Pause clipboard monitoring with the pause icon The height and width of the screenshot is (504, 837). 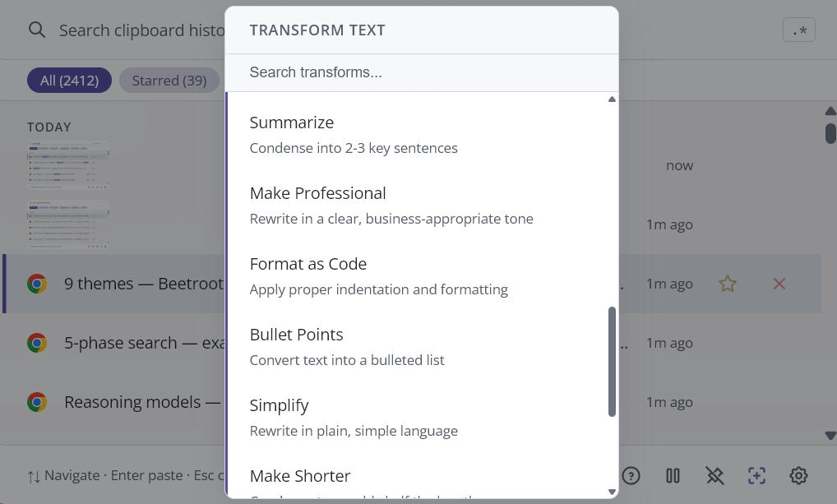point(673,475)
